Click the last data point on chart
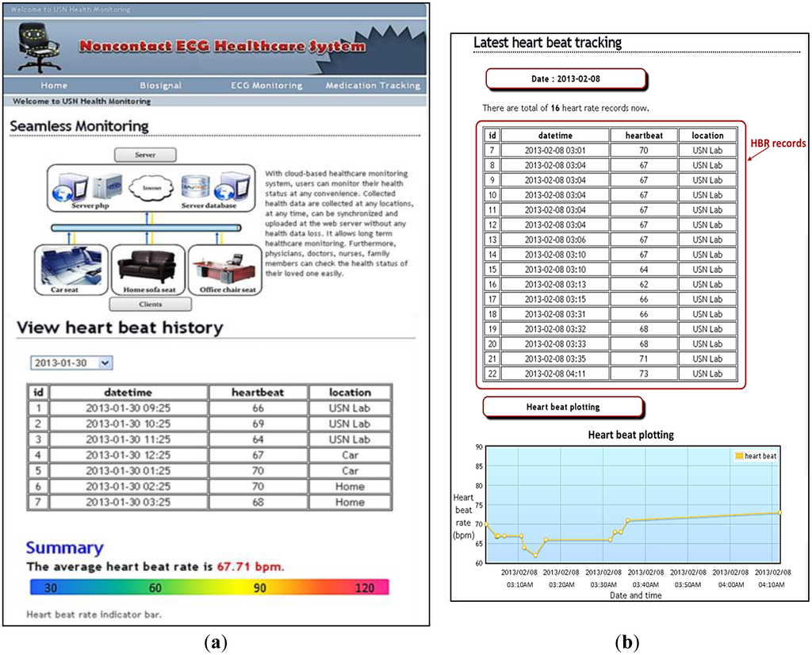The width and height of the screenshot is (812, 655). 779,512
